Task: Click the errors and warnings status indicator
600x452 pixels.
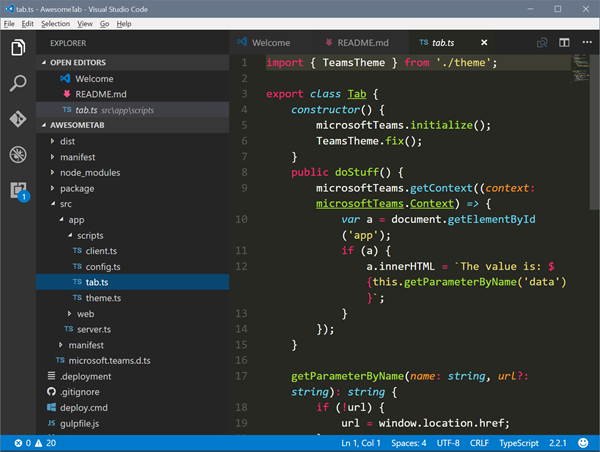Action: [35, 443]
